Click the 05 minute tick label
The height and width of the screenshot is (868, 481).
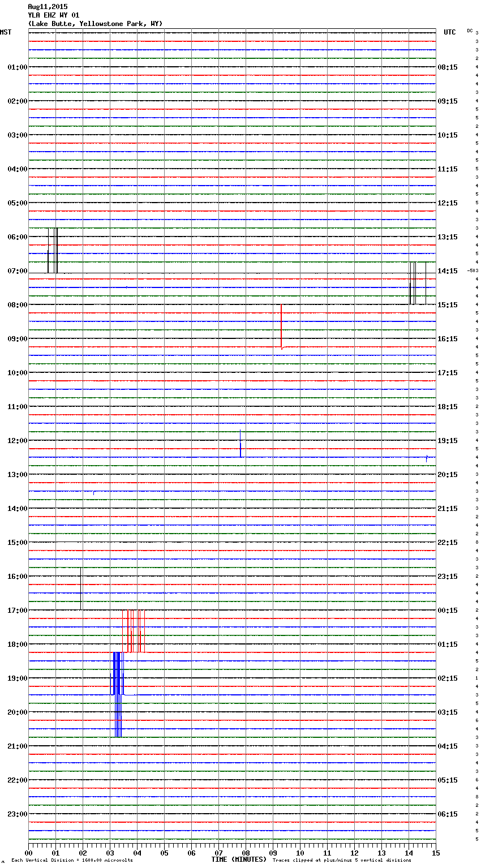pos(164,853)
